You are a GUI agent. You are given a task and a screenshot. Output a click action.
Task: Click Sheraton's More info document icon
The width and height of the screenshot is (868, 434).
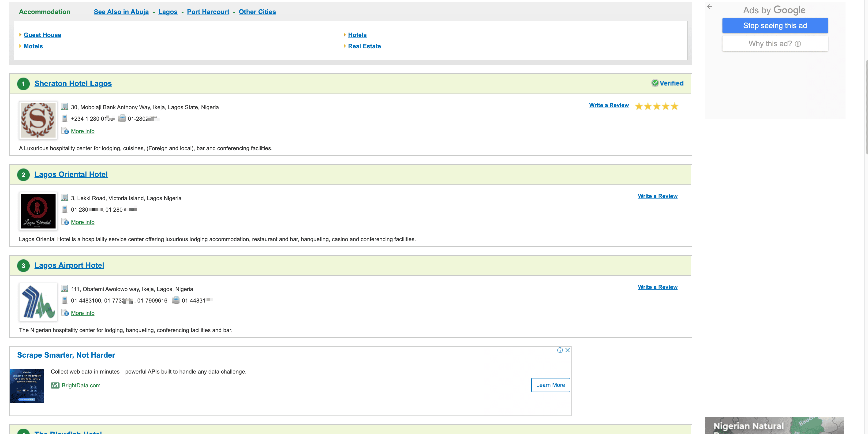click(65, 131)
